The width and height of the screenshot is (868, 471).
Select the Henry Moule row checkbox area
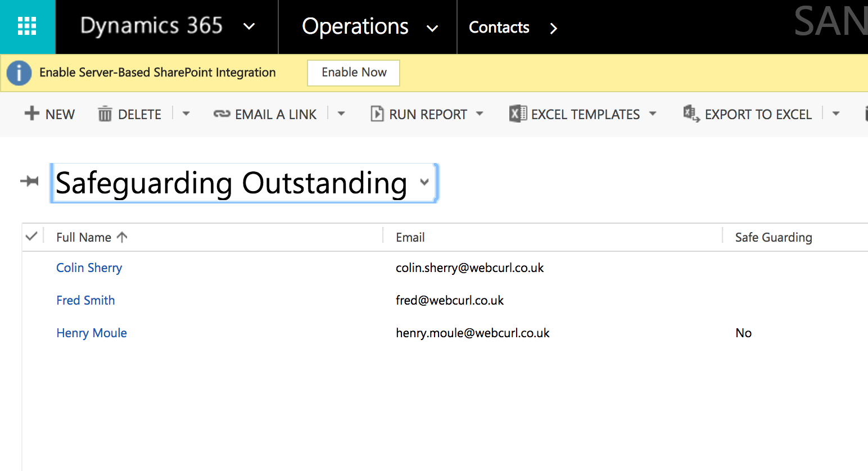pos(32,333)
